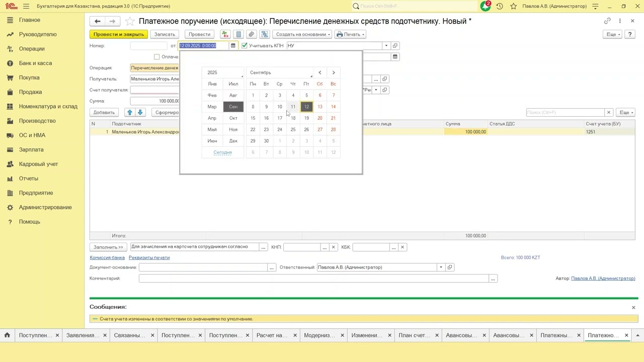Choose Окт in the month list
The image size is (644, 362).
(233, 118)
